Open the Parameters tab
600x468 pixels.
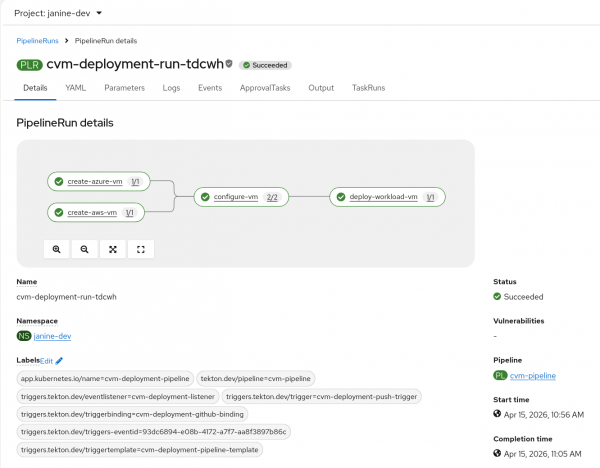[124, 88]
